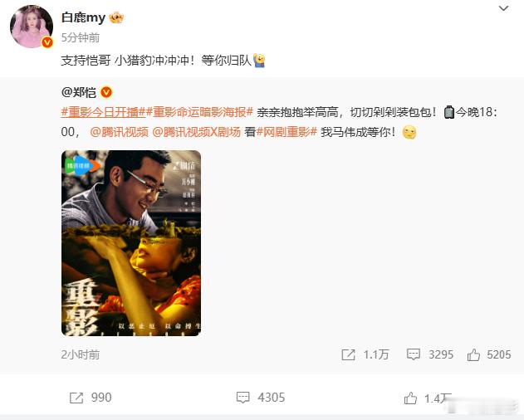This screenshot has height=420, width=524.
Task: Open @腾讯视频 mention link
Action: [x=119, y=132]
